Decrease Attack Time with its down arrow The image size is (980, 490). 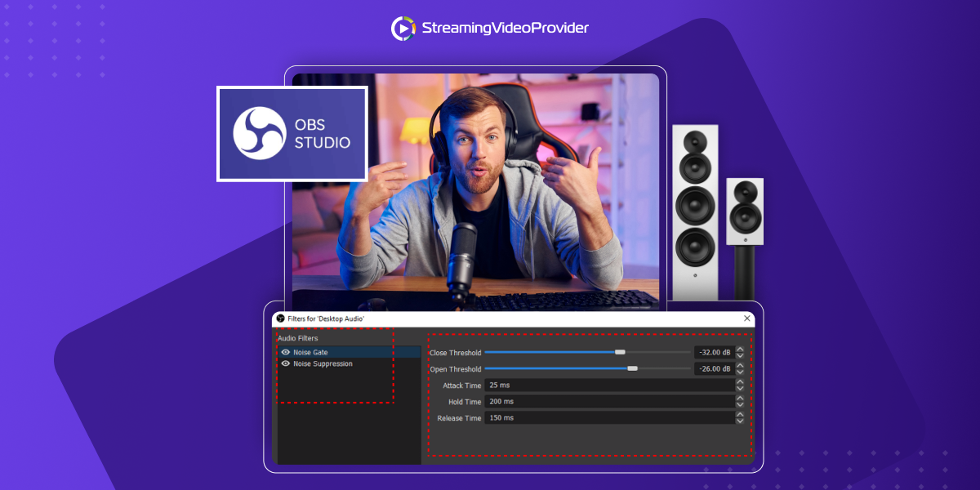(740, 388)
